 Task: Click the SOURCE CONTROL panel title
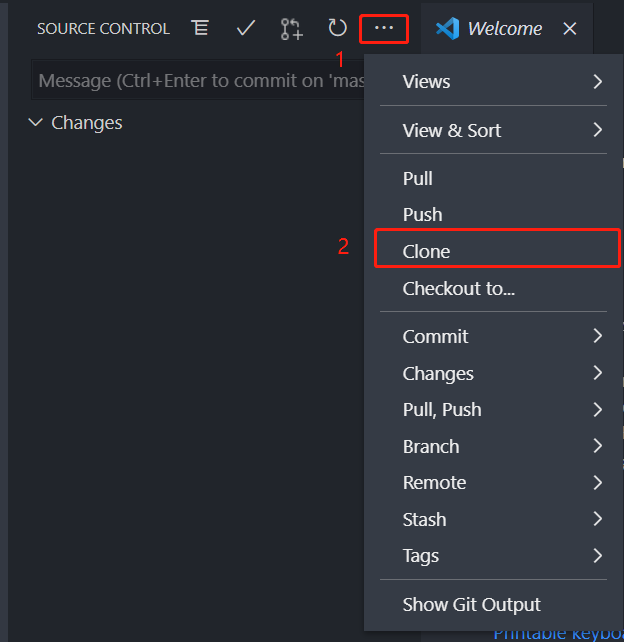coord(103,29)
